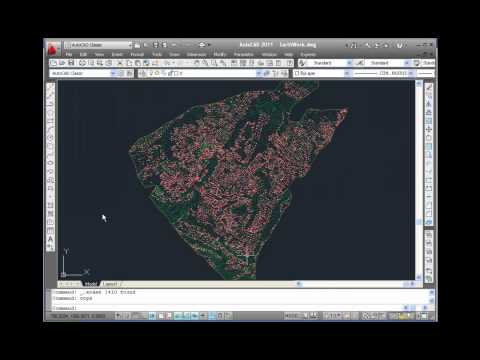Click the Match Properties icon
The image size is (480, 360).
146,63
